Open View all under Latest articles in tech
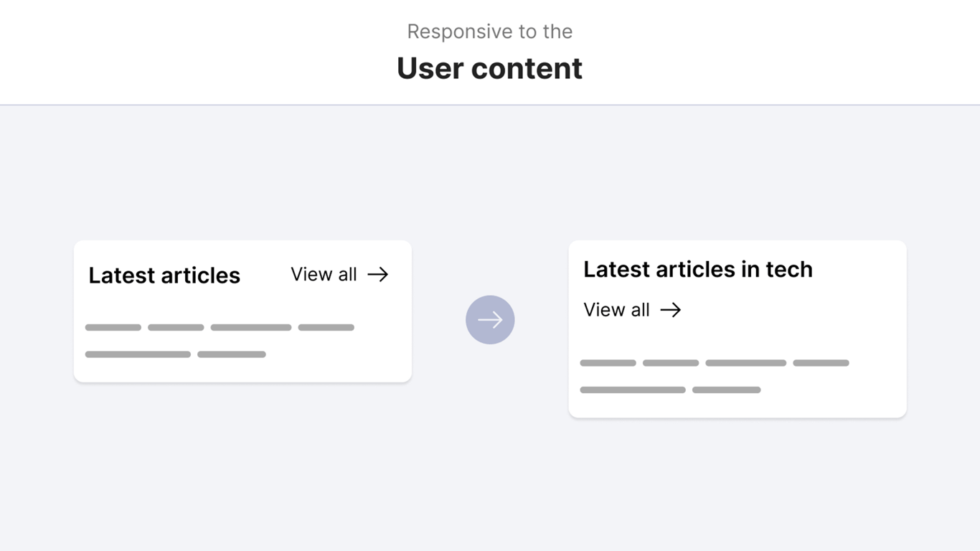This screenshot has width=980, height=551. [616, 310]
